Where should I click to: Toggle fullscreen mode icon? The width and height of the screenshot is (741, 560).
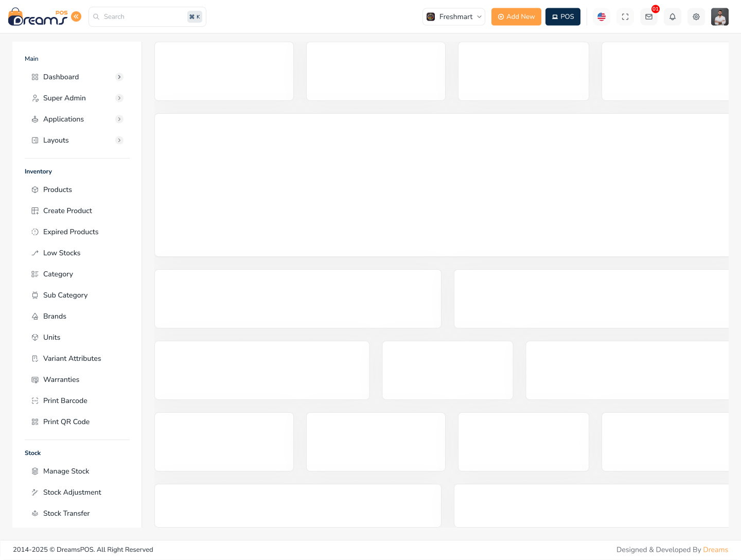pos(625,16)
